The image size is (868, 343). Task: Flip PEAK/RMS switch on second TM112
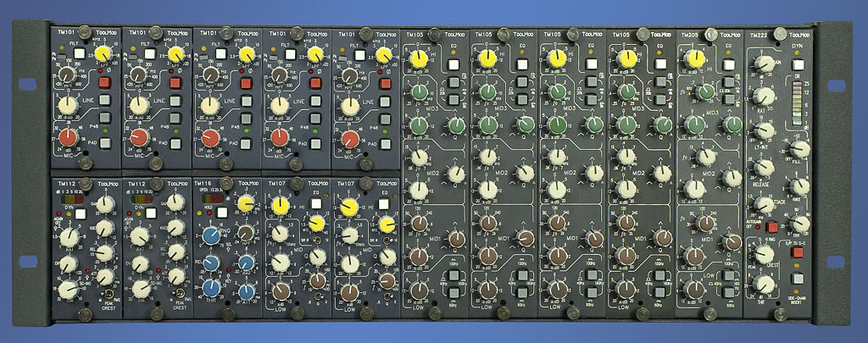[180, 295]
